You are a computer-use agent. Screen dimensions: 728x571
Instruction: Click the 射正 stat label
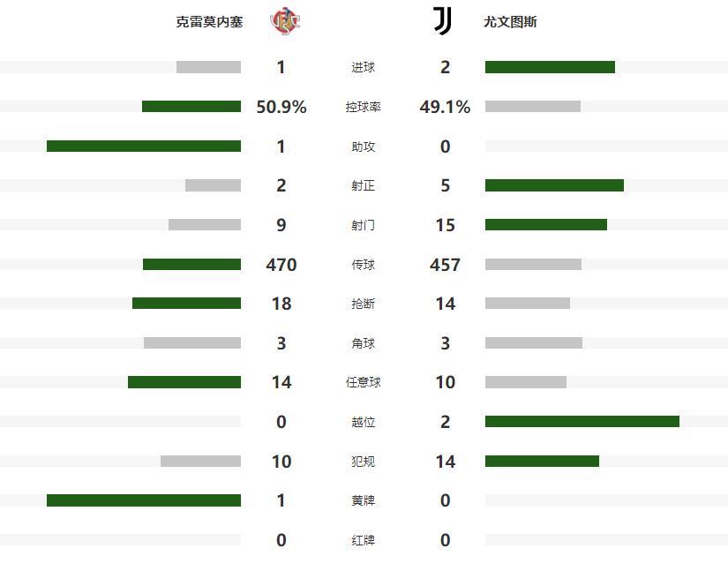pyautogui.click(x=363, y=185)
